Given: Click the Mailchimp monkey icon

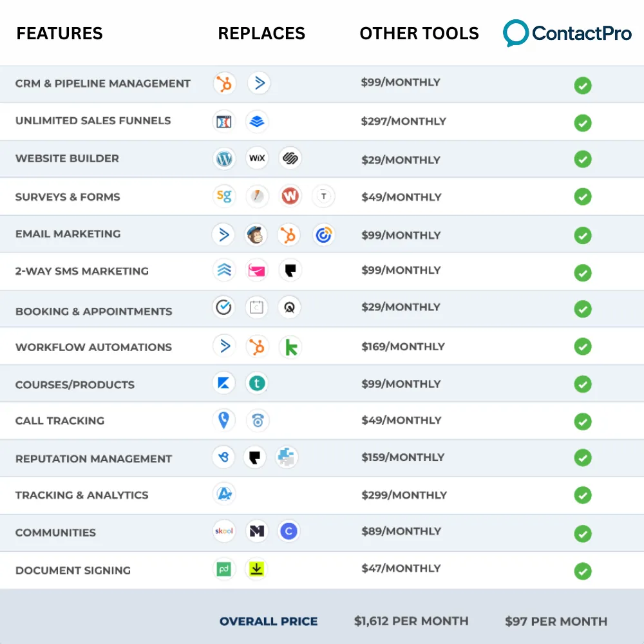Looking at the screenshot, I should (256, 235).
